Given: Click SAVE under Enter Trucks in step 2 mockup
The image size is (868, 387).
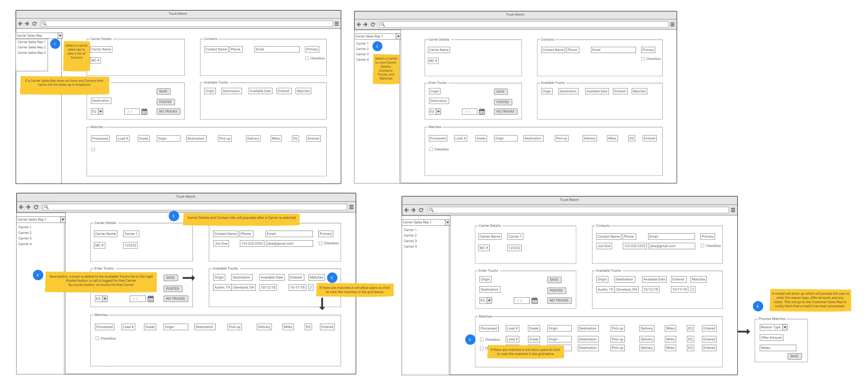Looking at the screenshot, I should pyautogui.click(x=500, y=92).
